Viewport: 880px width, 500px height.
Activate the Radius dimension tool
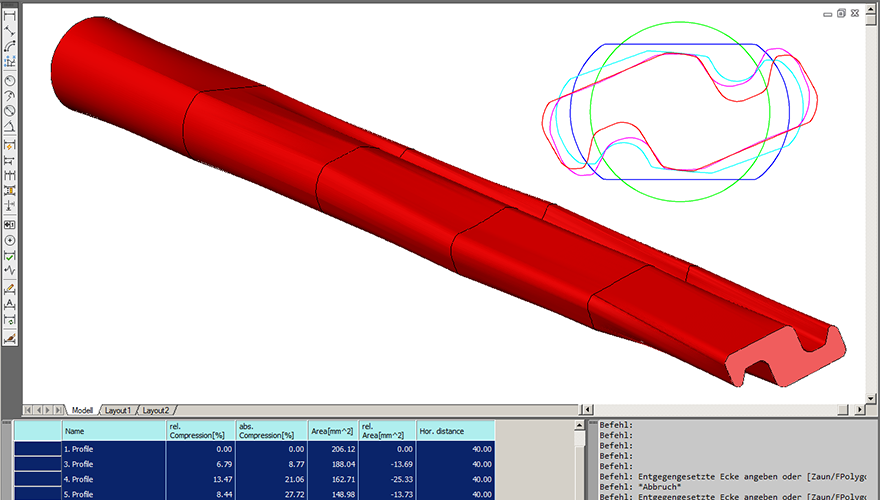click(x=10, y=80)
